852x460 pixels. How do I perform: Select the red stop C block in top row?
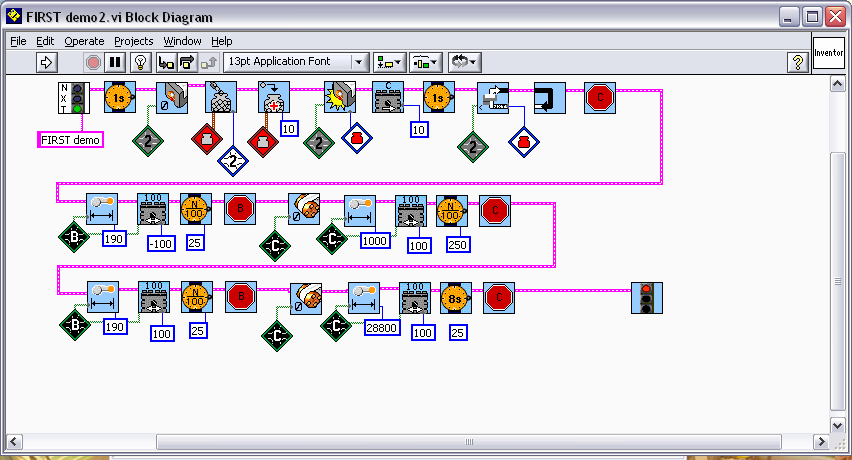(x=600, y=98)
